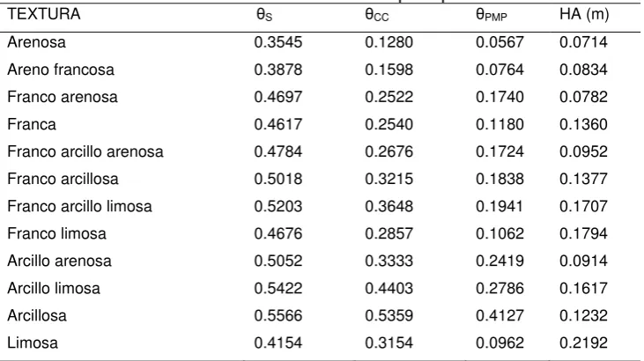This screenshot has width=644, height=361.
Task: Select the Arenosa row label
Action: pyautogui.click(x=36, y=42)
